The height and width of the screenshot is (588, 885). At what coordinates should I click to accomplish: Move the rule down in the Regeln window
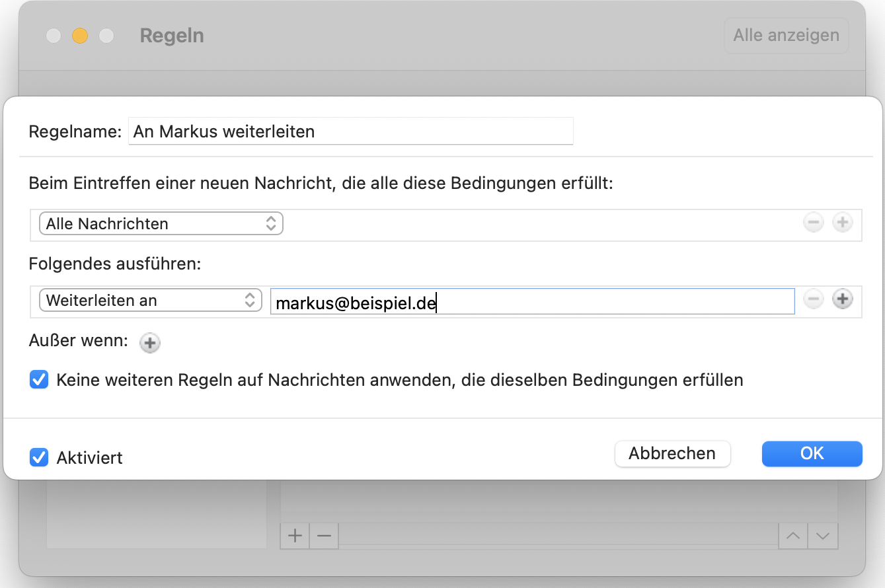pos(823,536)
